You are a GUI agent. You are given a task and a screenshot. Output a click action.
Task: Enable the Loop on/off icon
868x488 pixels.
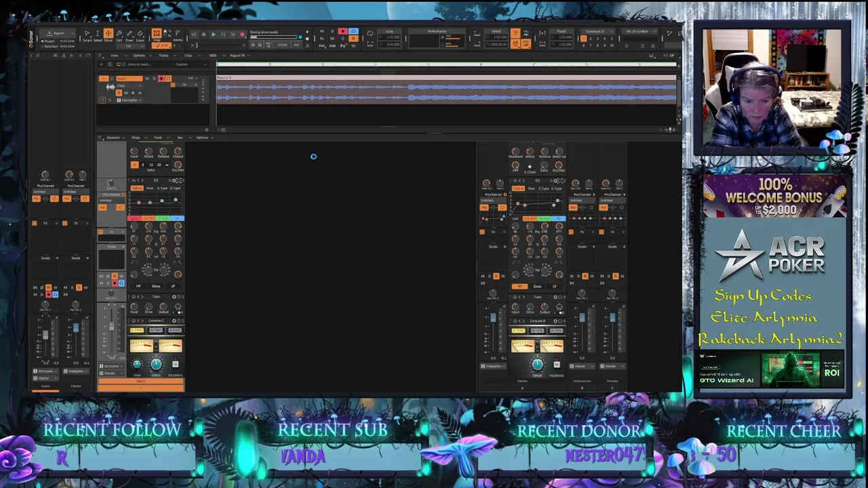pyautogui.click(x=370, y=34)
